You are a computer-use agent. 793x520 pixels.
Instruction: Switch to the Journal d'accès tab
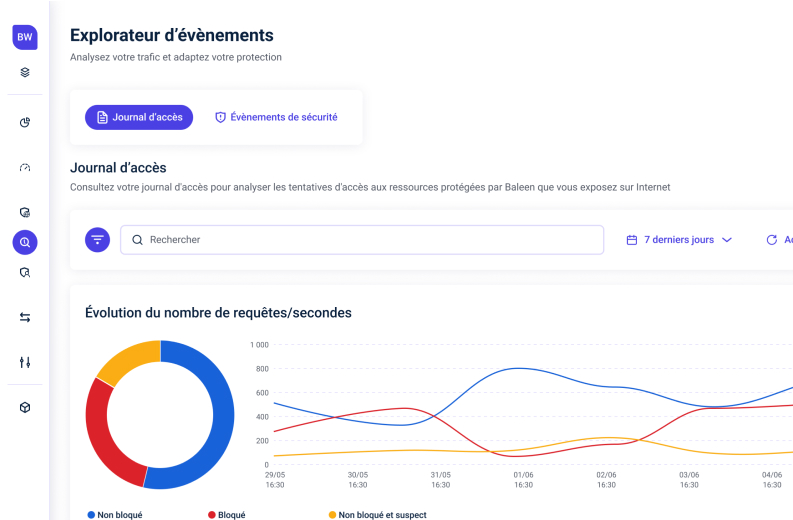click(139, 117)
